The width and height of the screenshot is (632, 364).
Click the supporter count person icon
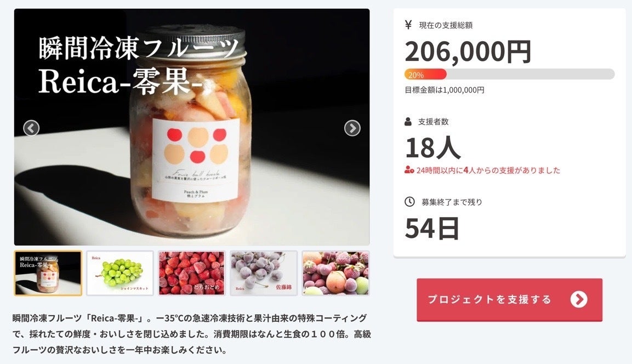[x=408, y=121]
